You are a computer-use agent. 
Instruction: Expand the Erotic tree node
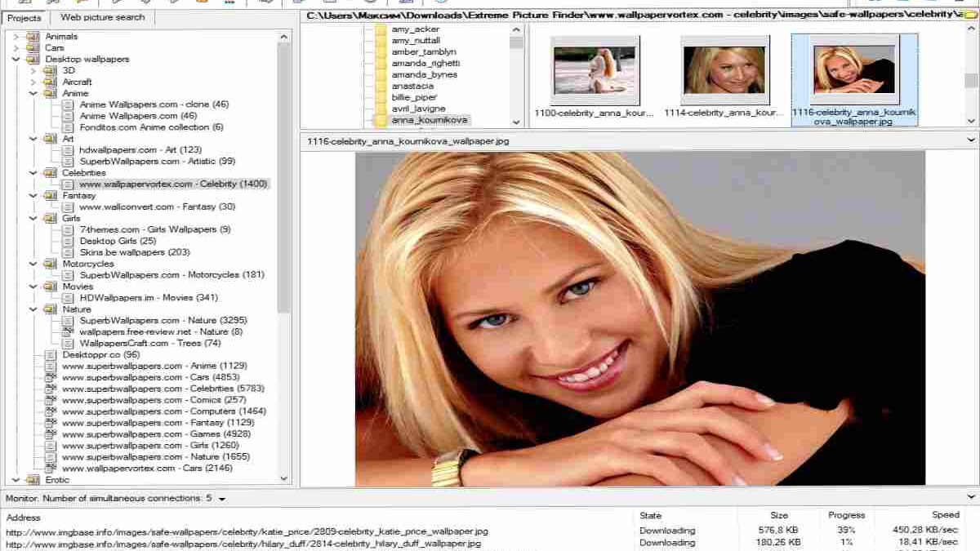pos(16,480)
